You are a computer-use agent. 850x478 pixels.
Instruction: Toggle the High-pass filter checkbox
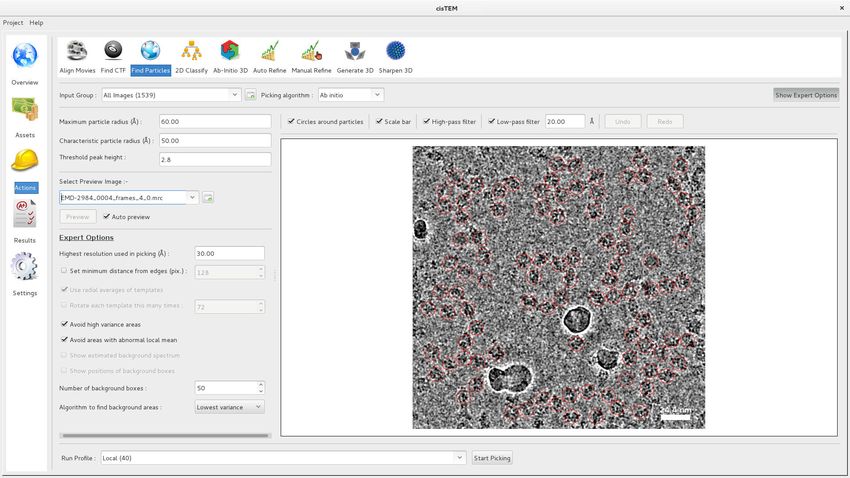426,121
